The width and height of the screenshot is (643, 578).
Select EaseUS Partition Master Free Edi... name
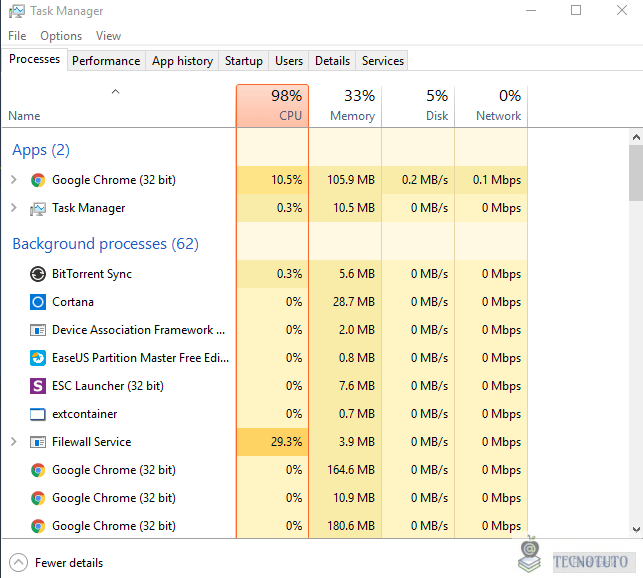pos(140,358)
